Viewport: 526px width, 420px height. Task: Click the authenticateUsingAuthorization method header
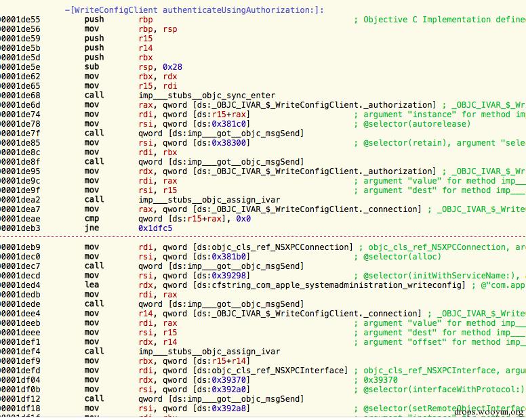coord(194,10)
